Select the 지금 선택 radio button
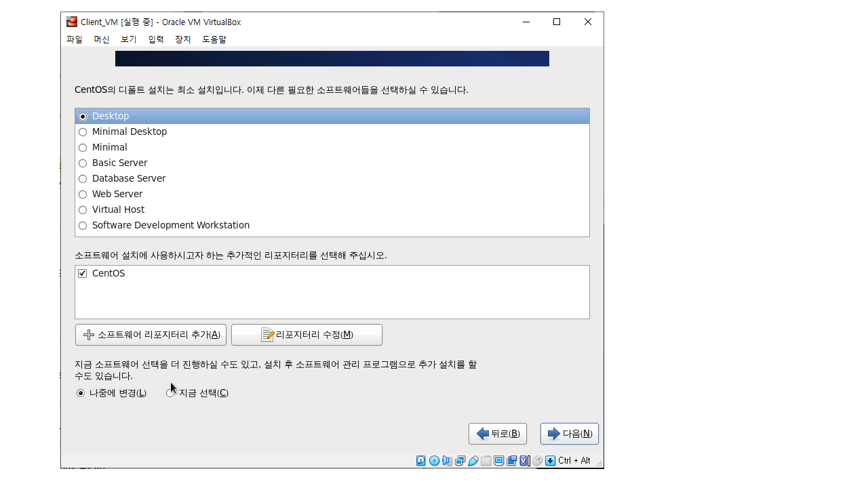The image size is (868, 488). 170,393
